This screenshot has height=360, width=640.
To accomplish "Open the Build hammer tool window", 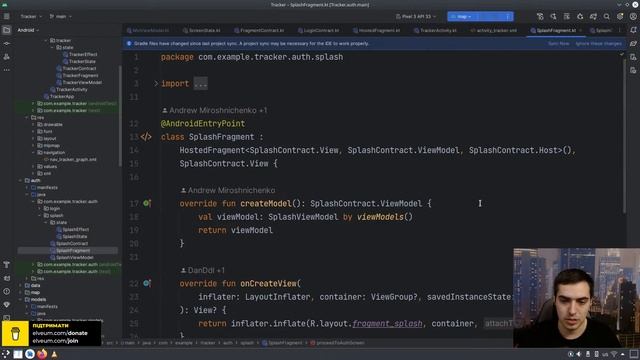I will click(7, 265).
